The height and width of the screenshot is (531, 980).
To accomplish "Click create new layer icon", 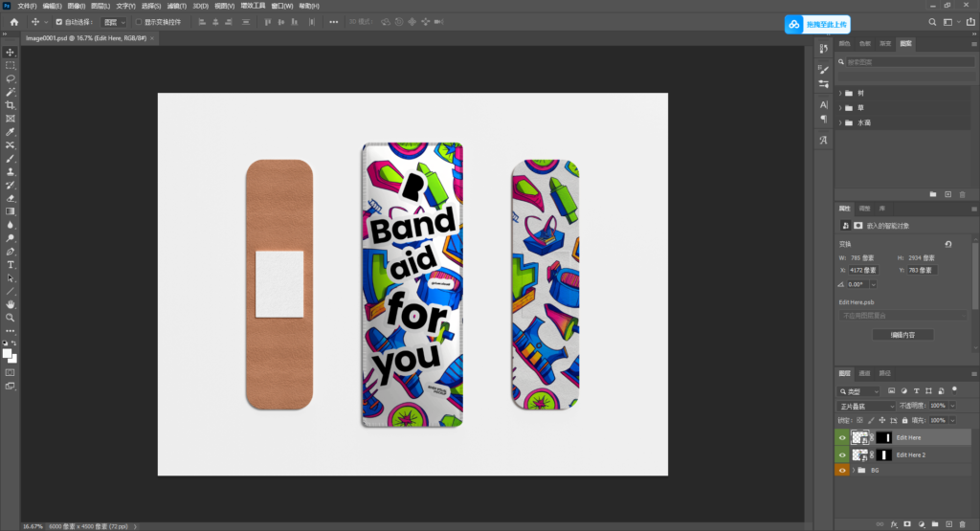I will (x=948, y=524).
